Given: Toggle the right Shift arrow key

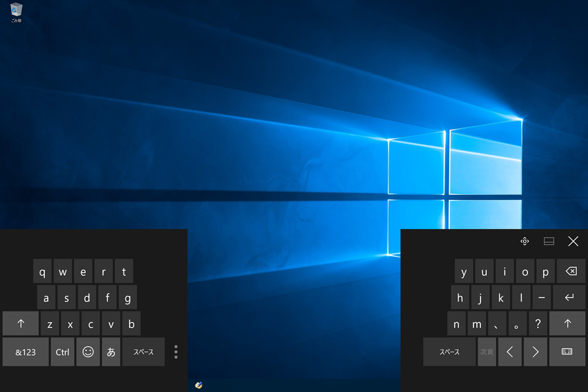Looking at the screenshot, I should (x=567, y=323).
